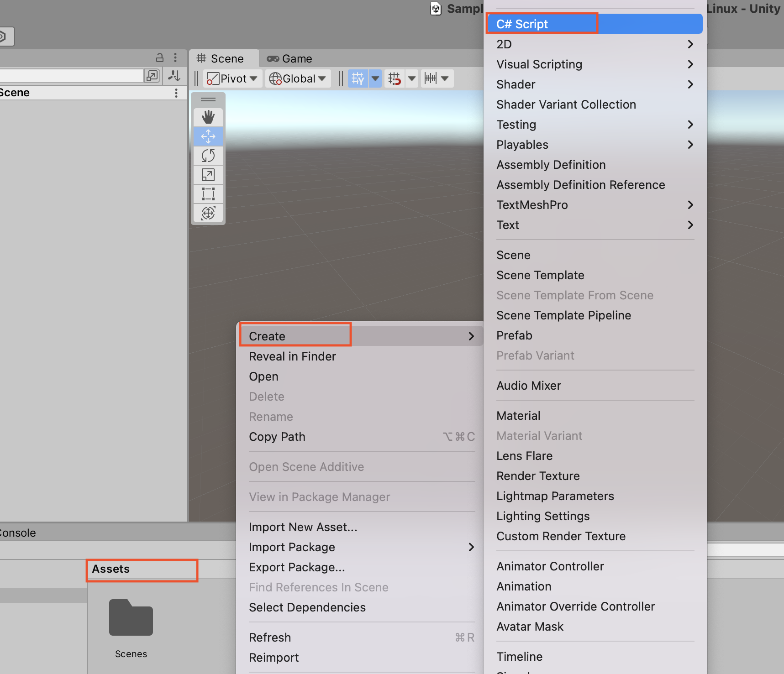This screenshot has width=784, height=674.
Task: Select the Scale tool
Action: 208,175
